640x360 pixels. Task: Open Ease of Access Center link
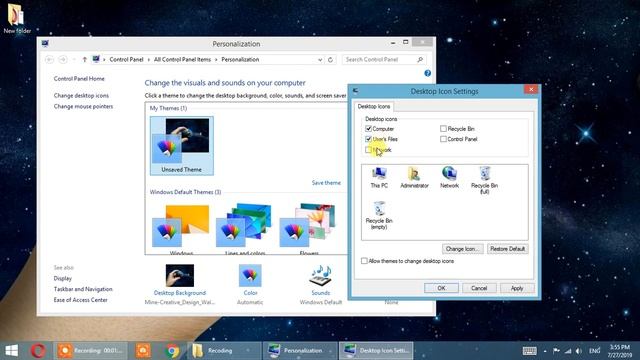pyautogui.click(x=80, y=300)
